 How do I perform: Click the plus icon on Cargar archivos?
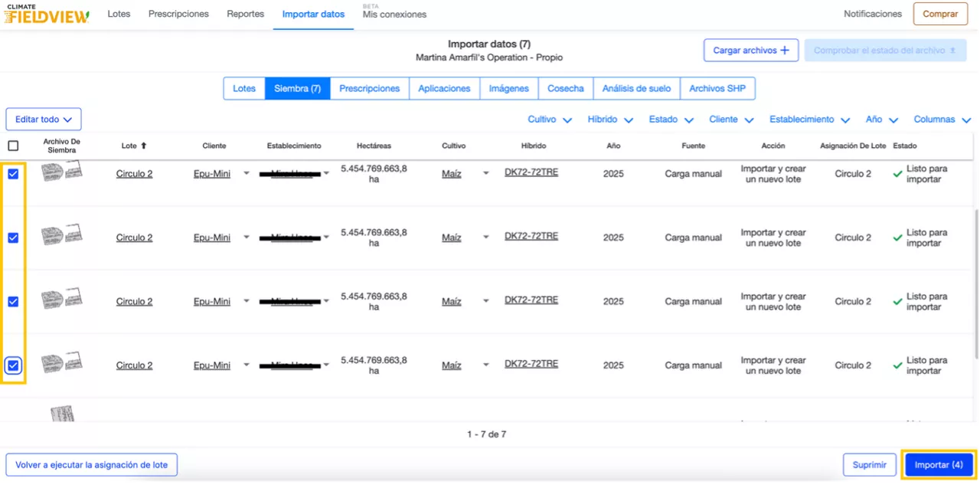click(x=784, y=51)
